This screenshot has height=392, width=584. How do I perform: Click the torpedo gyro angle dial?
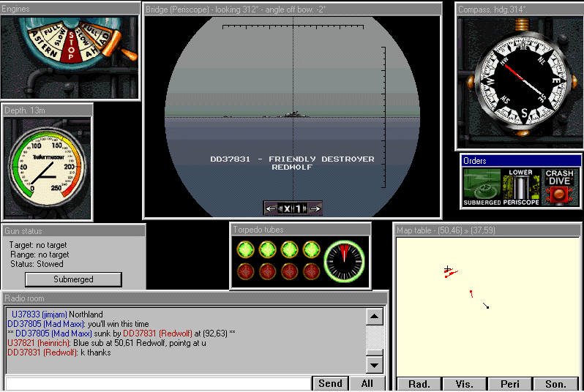click(x=345, y=260)
